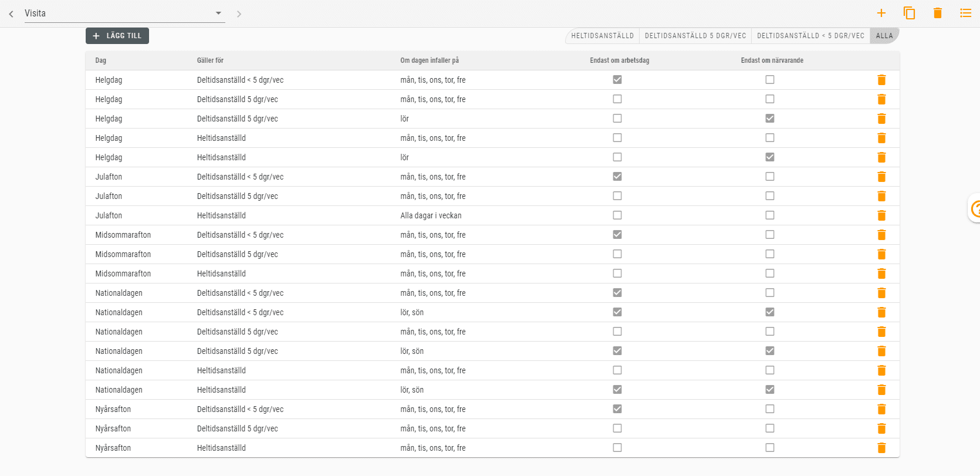Uncheck 'Endast om närvarande' for Nationaldagen Heltidsanställd lör, sön
Image resolution: width=980 pixels, height=476 pixels.
coord(769,390)
